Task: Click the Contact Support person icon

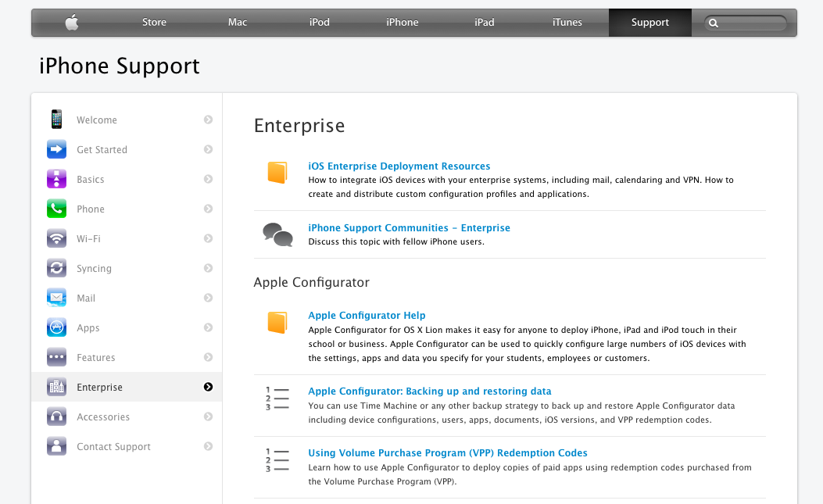Action: pyautogui.click(x=56, y=447)
